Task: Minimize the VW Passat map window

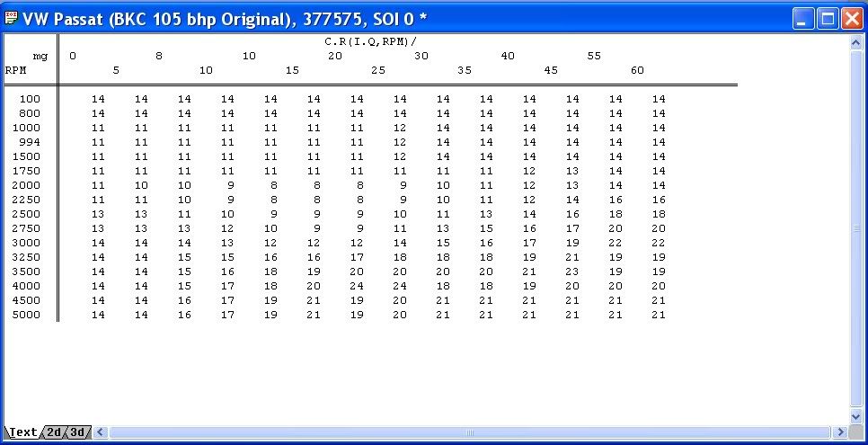Action: pyautogui.click(x=802, y=19)
